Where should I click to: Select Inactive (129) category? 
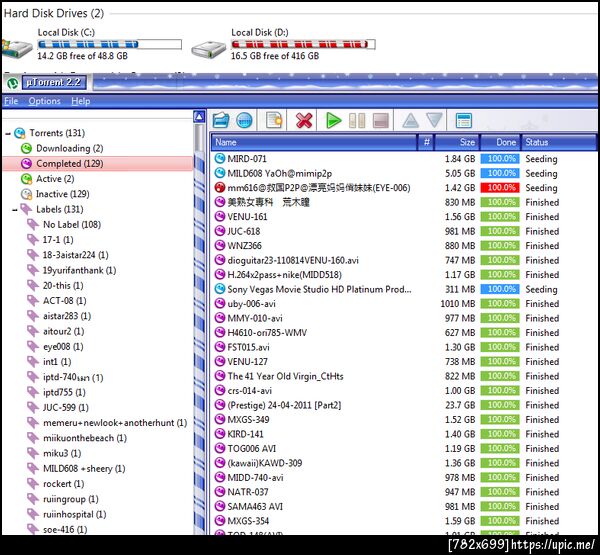point(62,194)
